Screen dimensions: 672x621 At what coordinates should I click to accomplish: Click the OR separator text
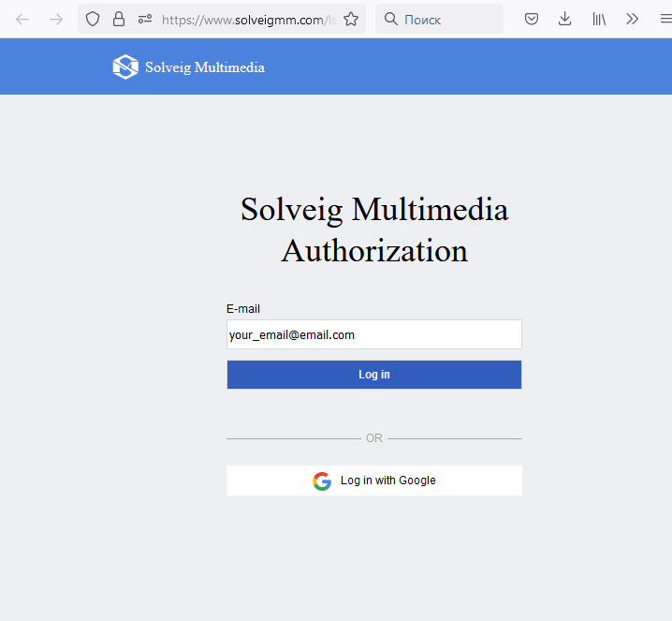click(374, 438)
